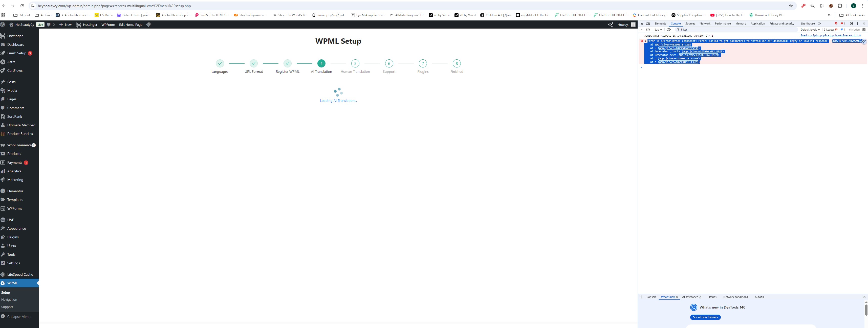The height and width of the screenshot is (328, 868).
Task: Open the top JavaScript context dropdown
Action: (658, 30)
